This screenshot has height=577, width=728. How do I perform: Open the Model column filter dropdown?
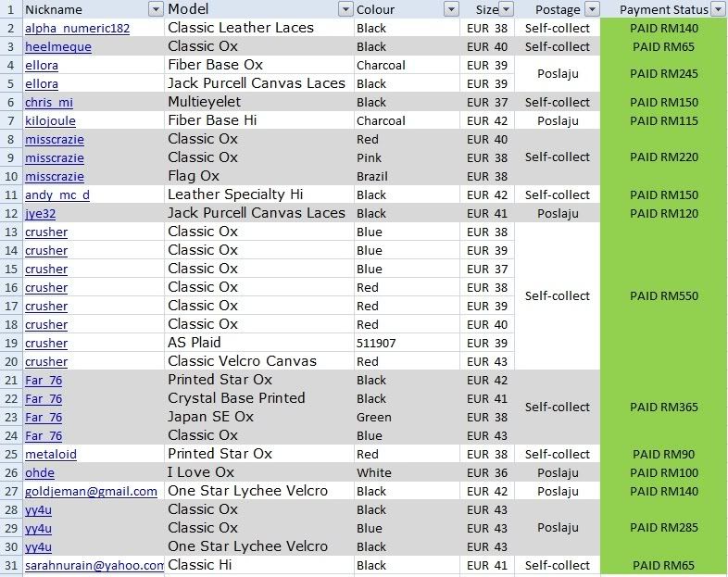pyautogui.click(x=345, y=9)
